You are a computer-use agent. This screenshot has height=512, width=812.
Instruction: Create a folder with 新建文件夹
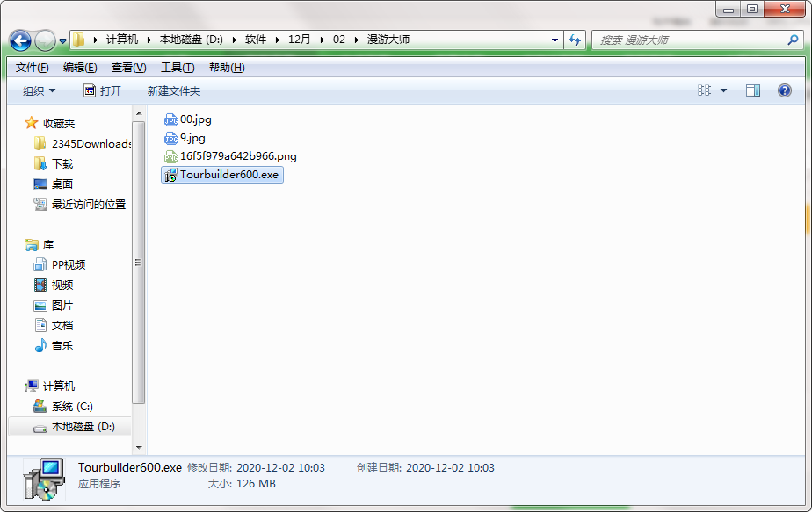[x=174, y=91]
